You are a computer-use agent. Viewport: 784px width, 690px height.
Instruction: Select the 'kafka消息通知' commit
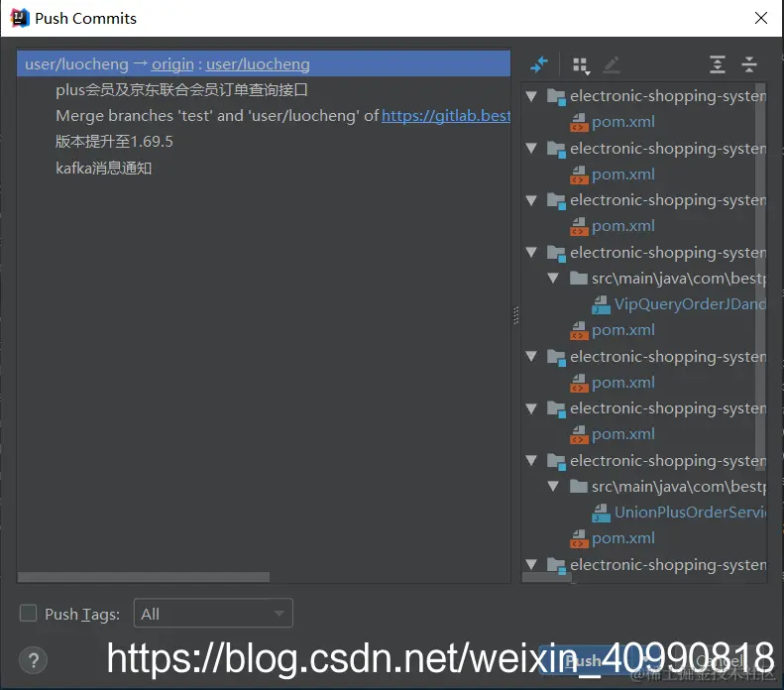click(x=103, y=168)
